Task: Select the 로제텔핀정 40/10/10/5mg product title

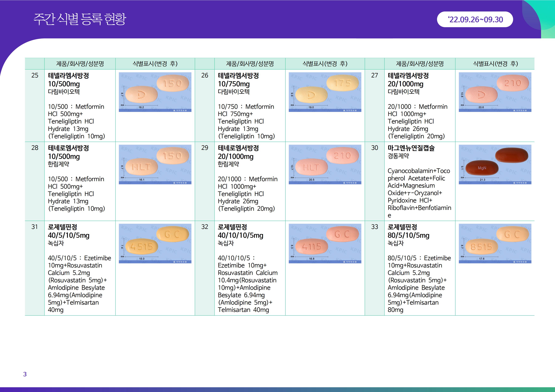Action: [x=240, y=231]
